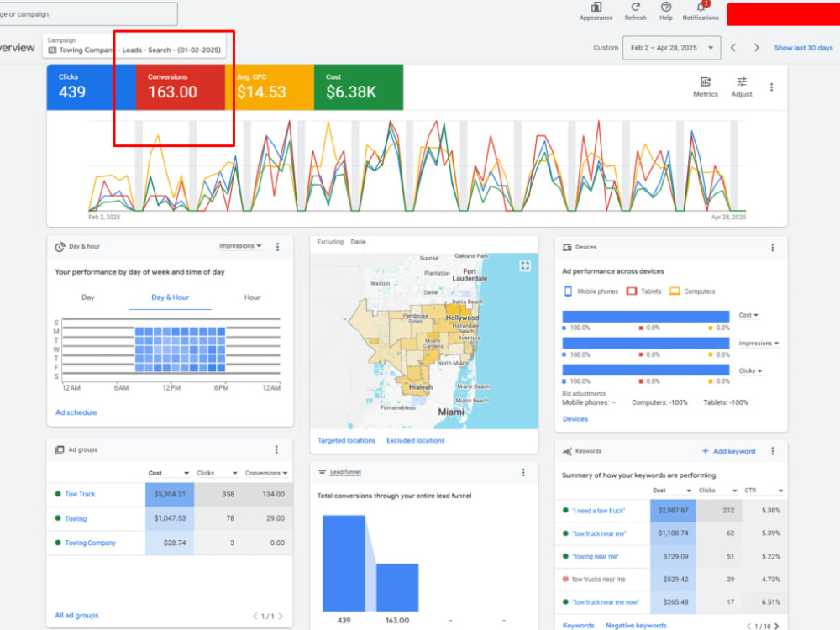Open the Devices Cost metric dropdown

coord(748,315)
